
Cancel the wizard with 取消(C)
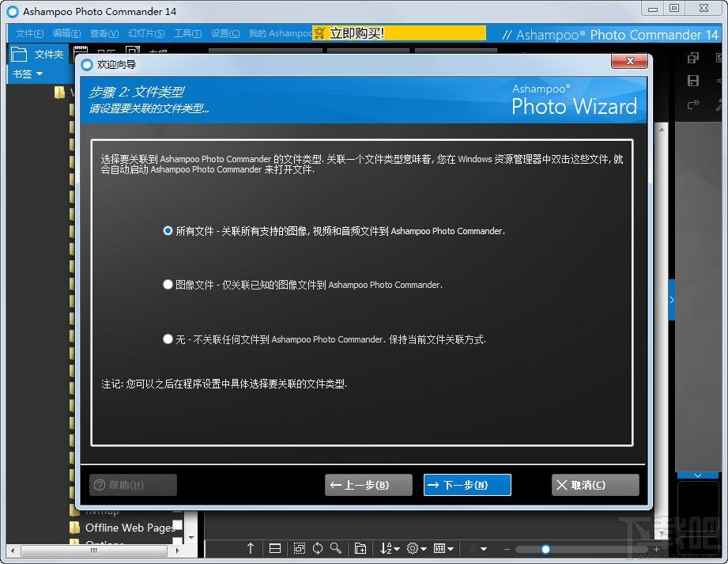point(595,485)
